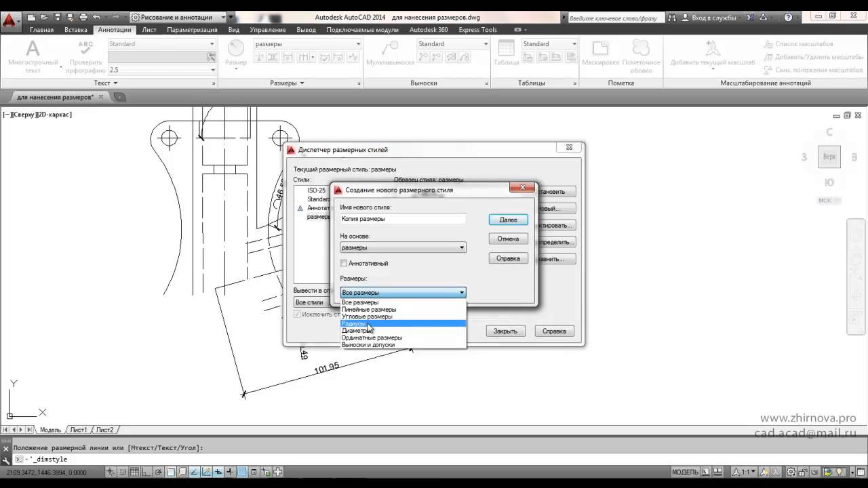Click Справка in the new style dialog
The height and width of the screenshot is (488, 868).
pyautogui.click(x=508, y=258)
